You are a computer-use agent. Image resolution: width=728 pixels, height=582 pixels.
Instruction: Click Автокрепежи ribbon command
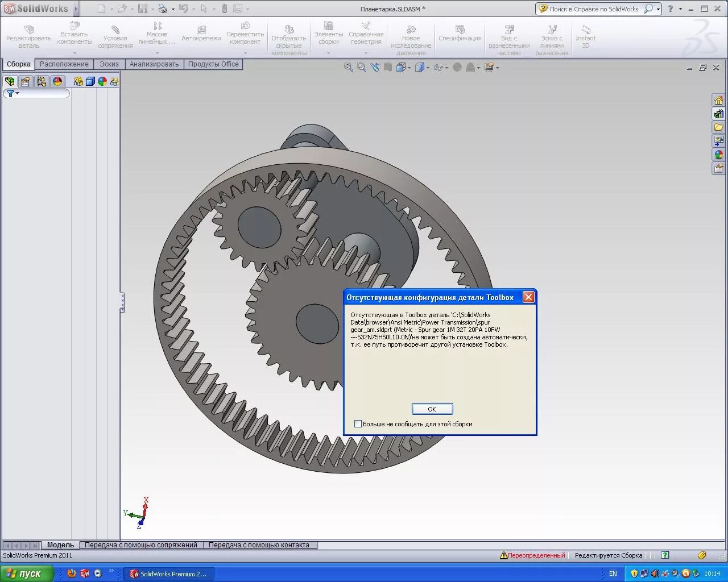click(201, 34)
